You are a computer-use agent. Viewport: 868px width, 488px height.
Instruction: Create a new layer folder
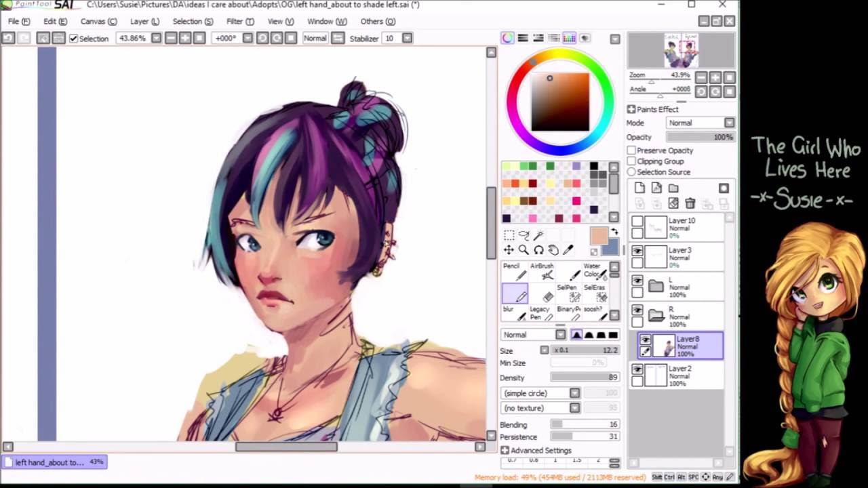click(x=673, y=188)
